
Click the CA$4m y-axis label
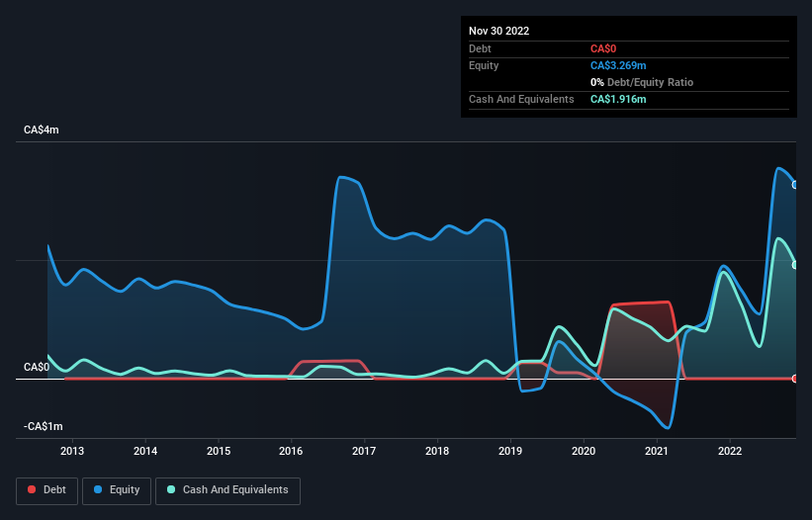click(42, 130)
